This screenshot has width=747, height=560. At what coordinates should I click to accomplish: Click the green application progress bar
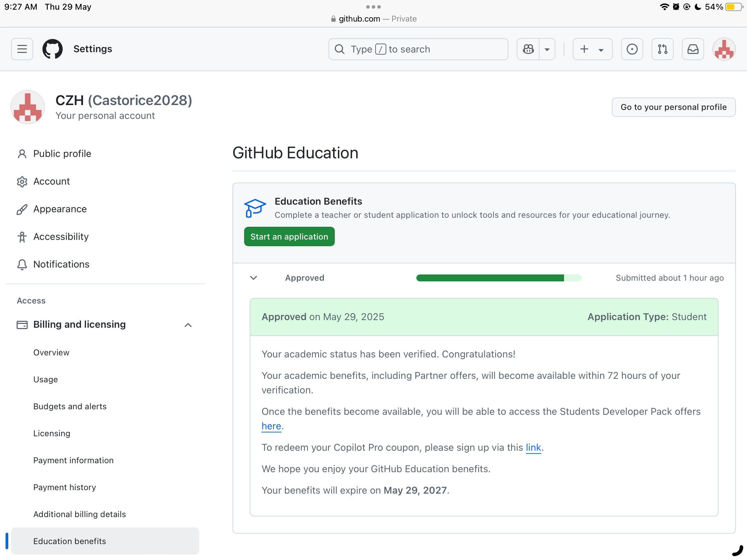point(499,278)
